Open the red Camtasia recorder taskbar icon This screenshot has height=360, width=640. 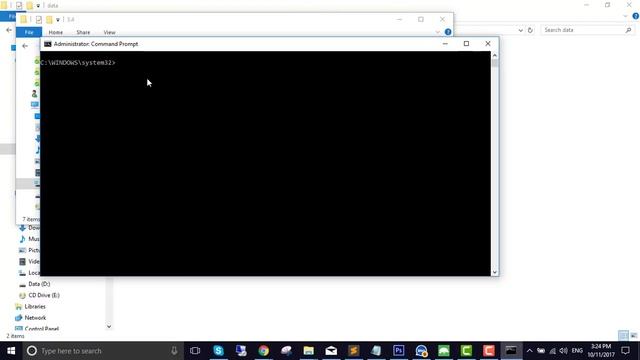point(489,351)
